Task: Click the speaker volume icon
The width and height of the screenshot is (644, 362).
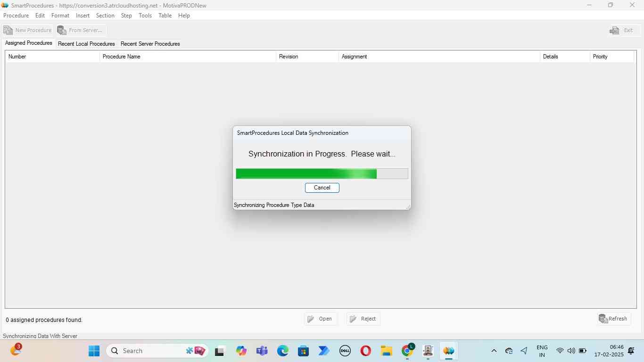Action: [x=571, y=351]
